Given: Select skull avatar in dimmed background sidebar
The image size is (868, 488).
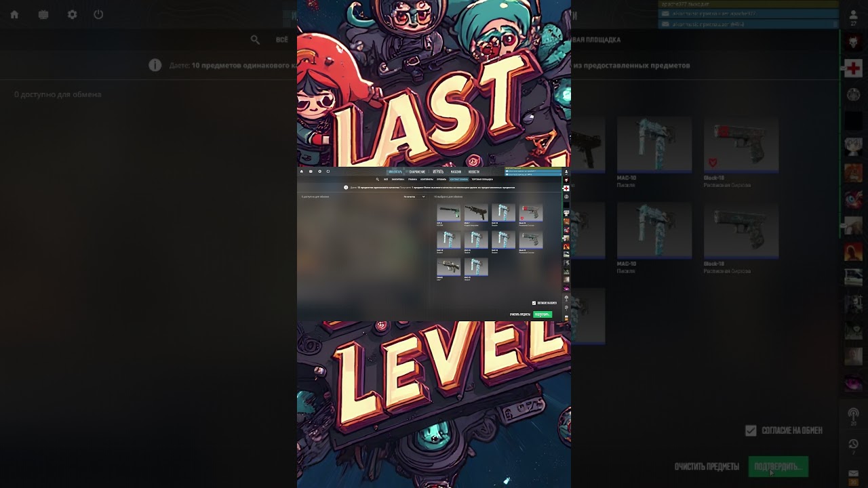Looking at the screenshot, I should click(x=853, y=43).
